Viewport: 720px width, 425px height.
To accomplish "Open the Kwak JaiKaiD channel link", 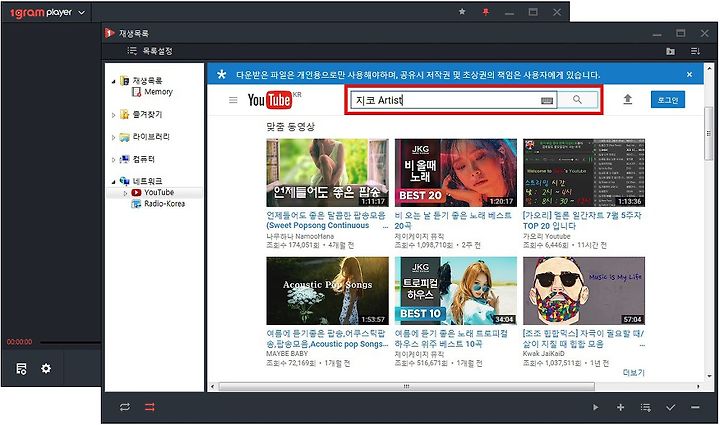I will pos(546,353).
